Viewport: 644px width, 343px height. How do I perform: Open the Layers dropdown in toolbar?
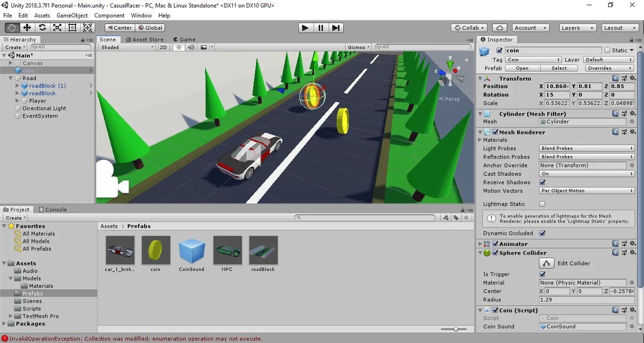click(578, 28)
